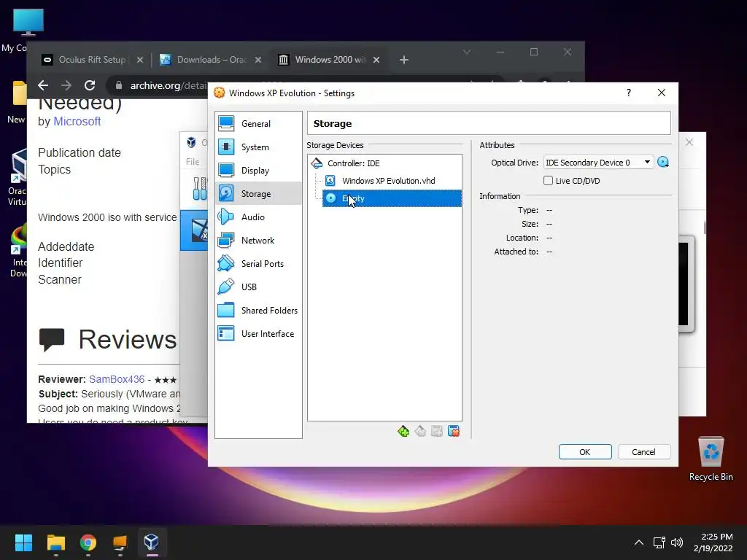Viewport: 747px width, 560px height.
Task: Open the Serial Ports settings category
Action: [258, 264]
